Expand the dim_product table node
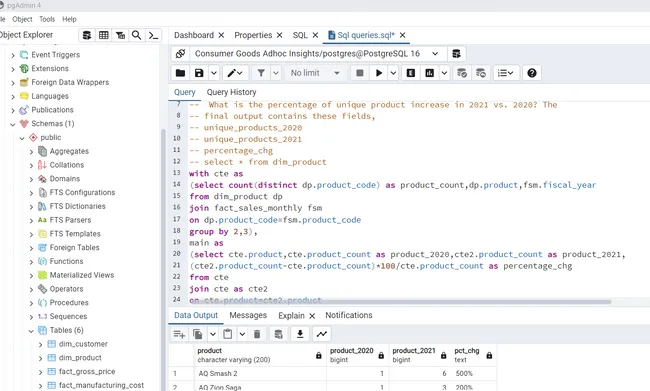650x391 pixels. [x=40, y=358]
